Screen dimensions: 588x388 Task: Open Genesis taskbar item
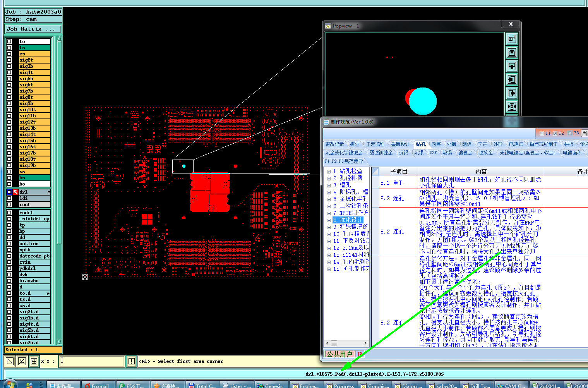click(270, 386)
